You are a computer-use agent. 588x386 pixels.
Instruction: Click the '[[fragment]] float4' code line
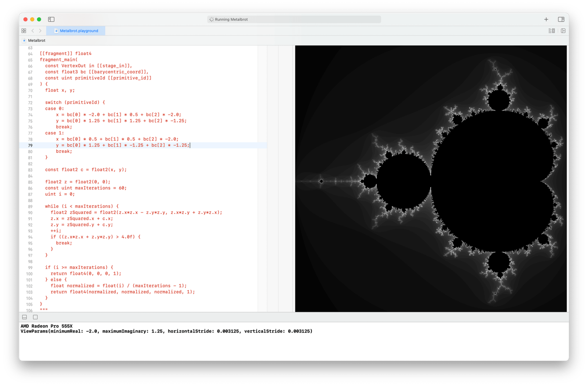pos(65,53)
